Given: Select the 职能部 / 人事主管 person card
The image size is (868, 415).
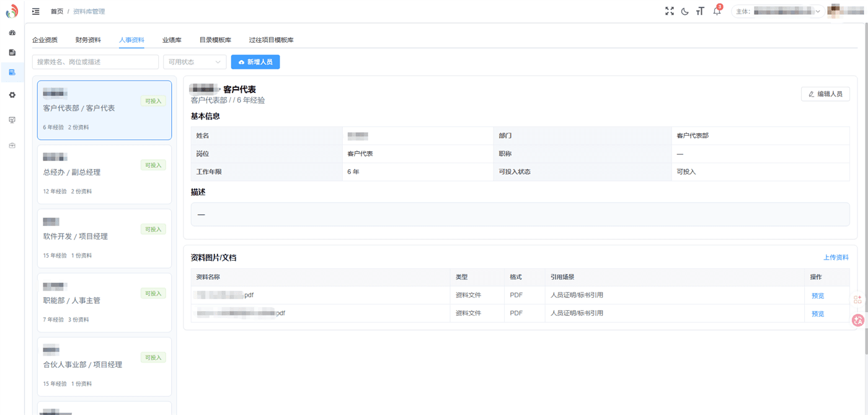Looking at the screenshot, I should (x=104, y=303).
